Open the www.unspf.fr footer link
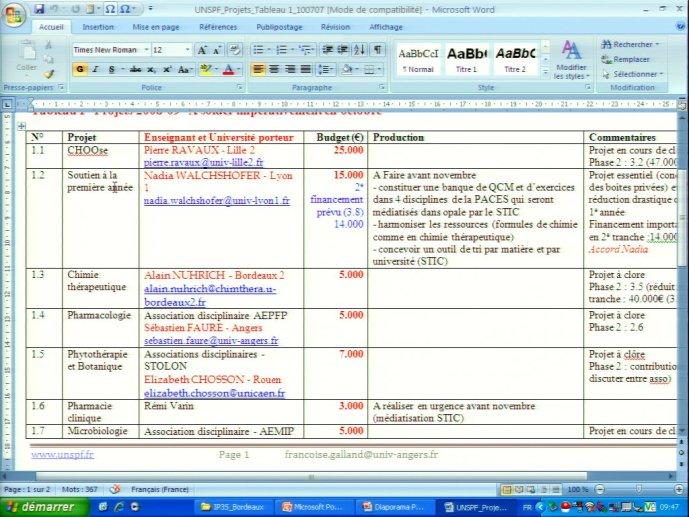 click(x=62, y=455)
